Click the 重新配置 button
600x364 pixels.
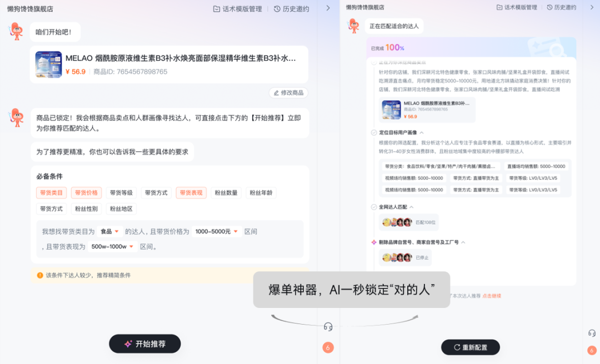pyautogui.click(x=470, y=347)
